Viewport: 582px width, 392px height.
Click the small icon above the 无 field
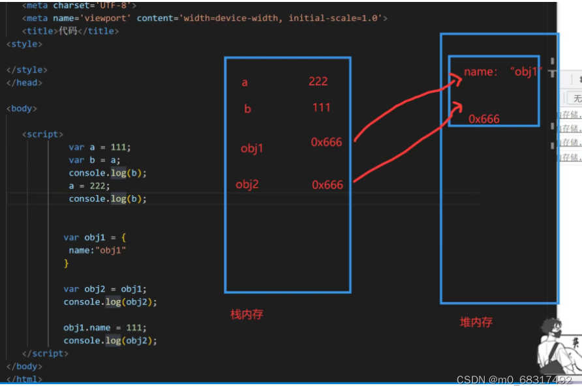tap(579, 78)
